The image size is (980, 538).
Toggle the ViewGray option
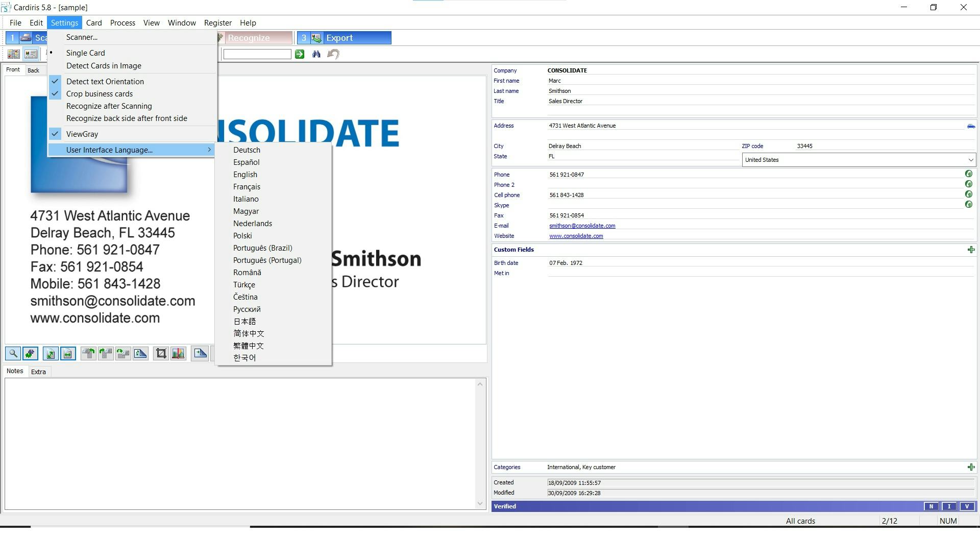[x=132, y=134]
